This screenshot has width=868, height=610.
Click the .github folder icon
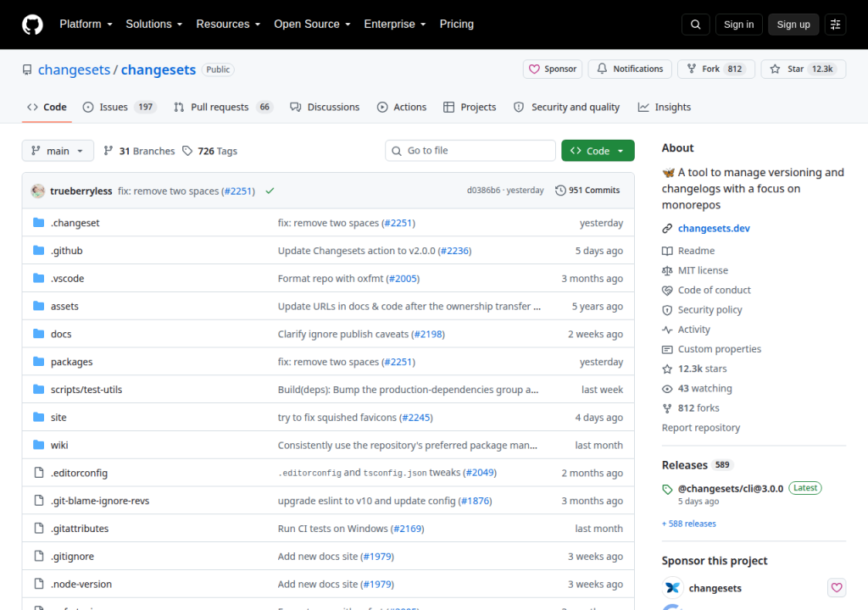click(38, 250)
